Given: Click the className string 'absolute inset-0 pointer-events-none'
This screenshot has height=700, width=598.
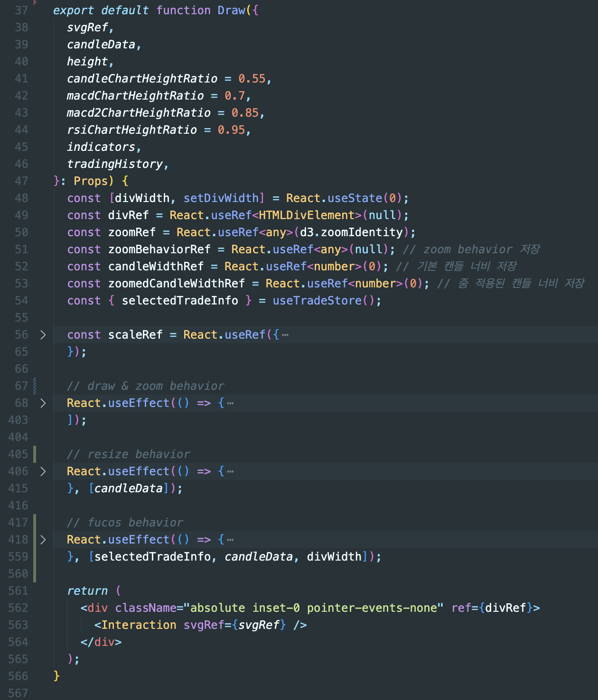Looking at the screenshot, I should pos(314,608).
